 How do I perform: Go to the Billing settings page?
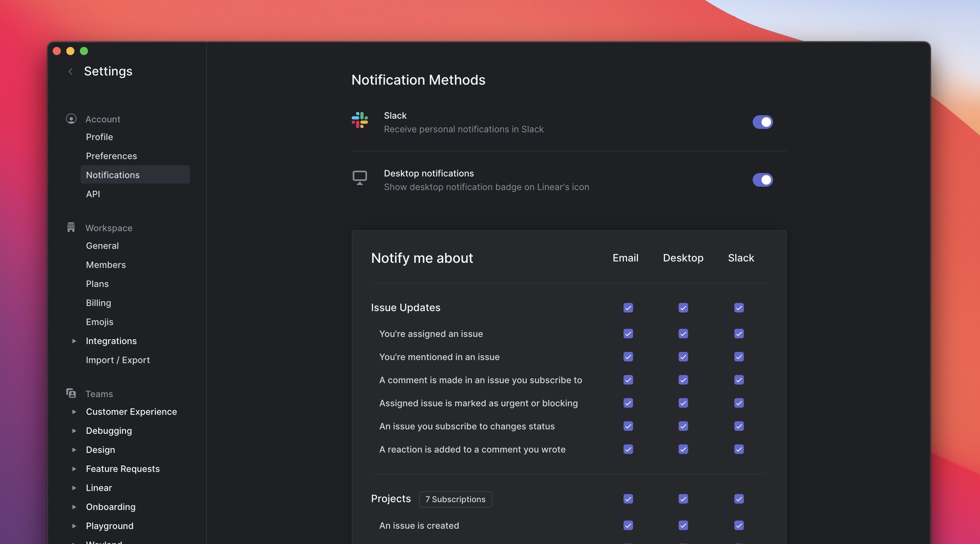click(x=99, y=303)
